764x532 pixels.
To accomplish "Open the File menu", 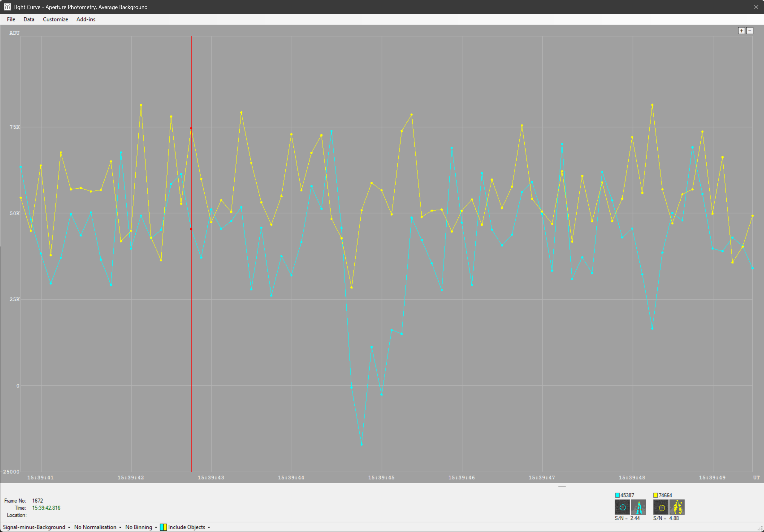I will click(x=11, y=19).
